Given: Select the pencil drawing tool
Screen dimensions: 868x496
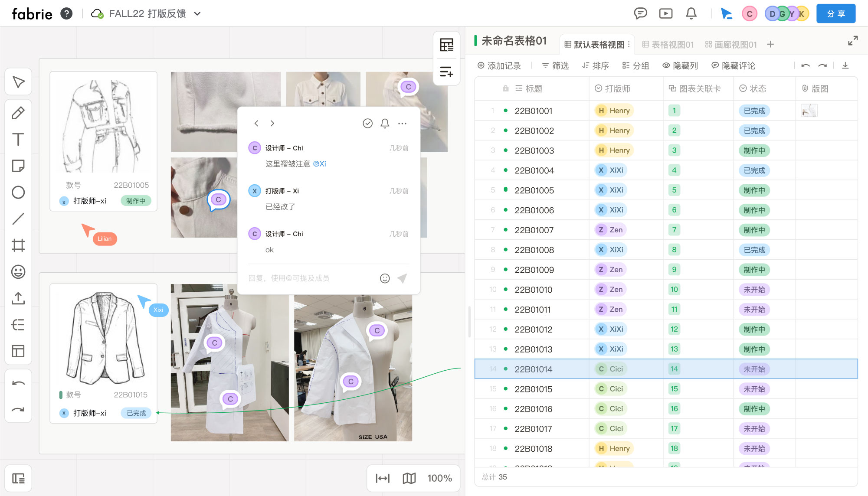Looking at the screenshot, I should tap(18, 113).
